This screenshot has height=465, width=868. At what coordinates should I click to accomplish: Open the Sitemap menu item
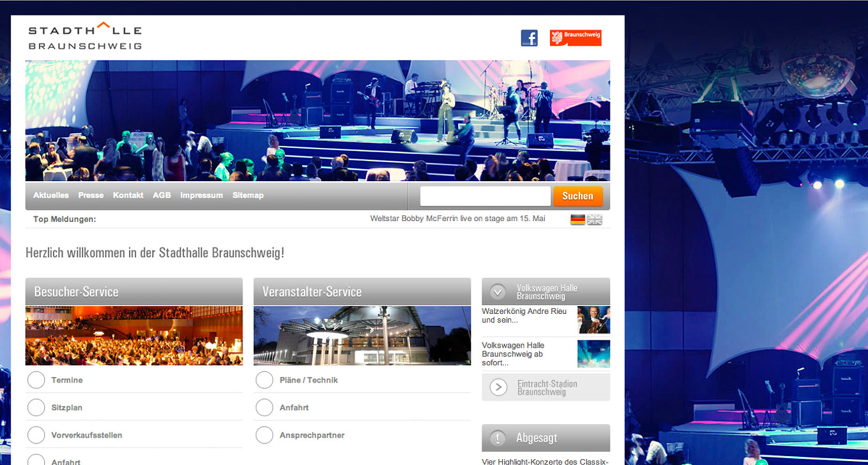pyautogui.click(x=248, y=195)
